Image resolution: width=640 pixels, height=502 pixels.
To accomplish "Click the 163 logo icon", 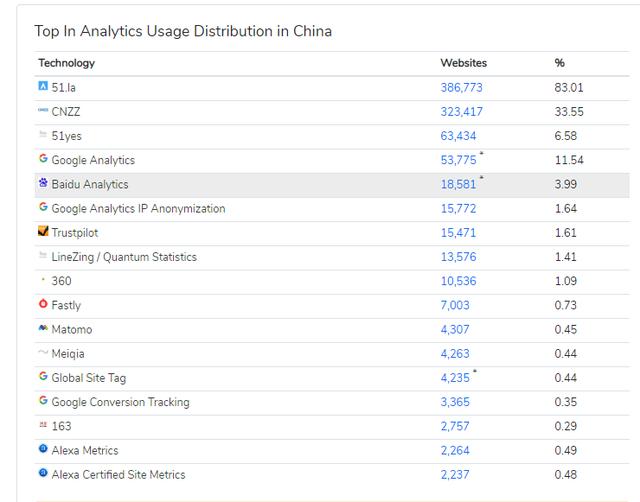I will 43,424.
